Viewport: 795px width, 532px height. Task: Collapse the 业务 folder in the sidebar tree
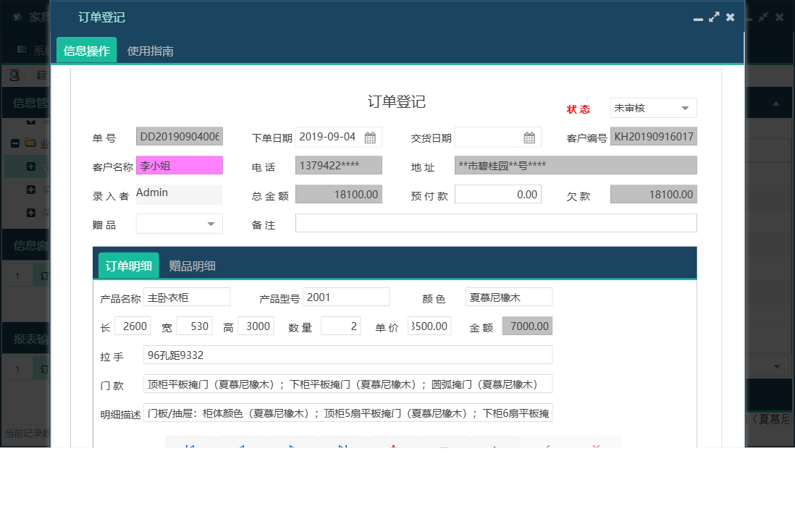point(15,143)
